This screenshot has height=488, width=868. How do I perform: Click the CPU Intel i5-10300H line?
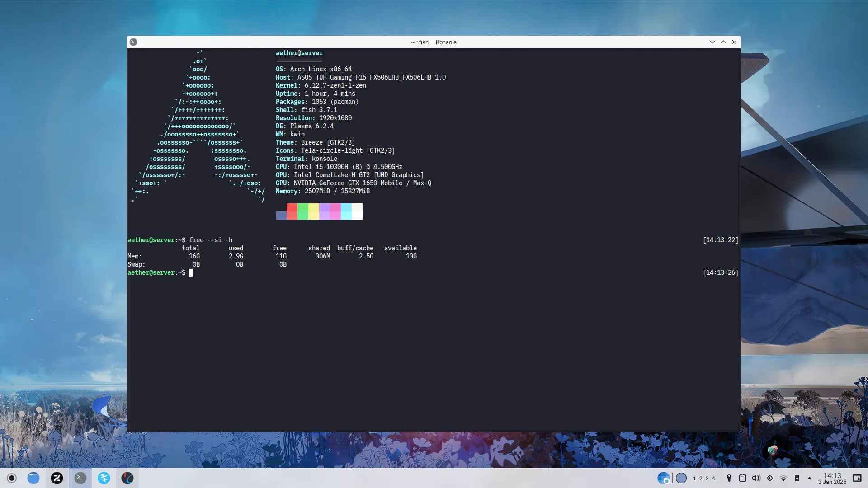tap(339, 167)
